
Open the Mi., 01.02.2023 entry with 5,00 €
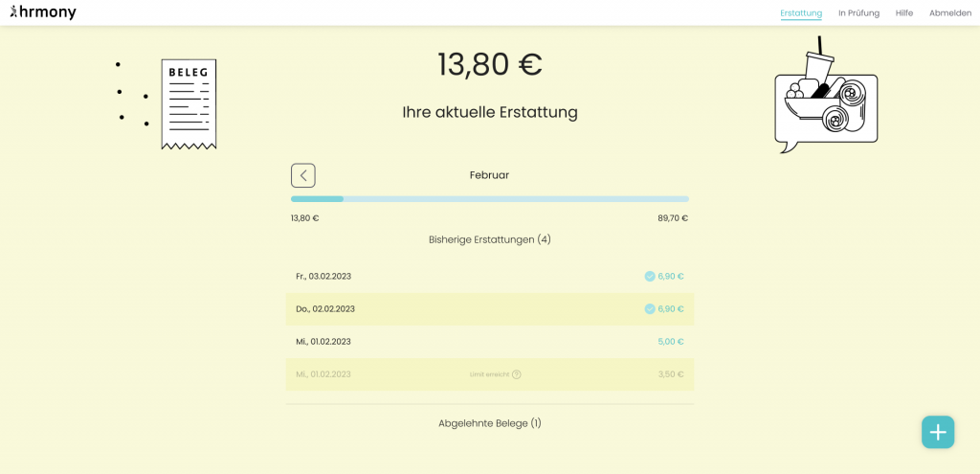[489, 342]
